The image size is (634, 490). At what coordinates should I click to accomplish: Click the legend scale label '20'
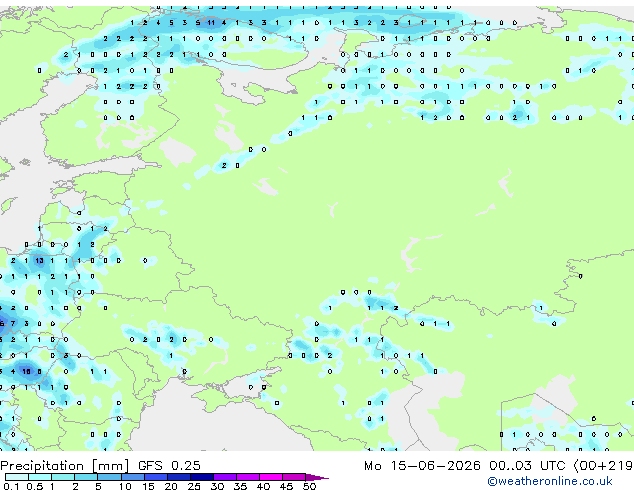pyautogui.click(x=171, y=486)
